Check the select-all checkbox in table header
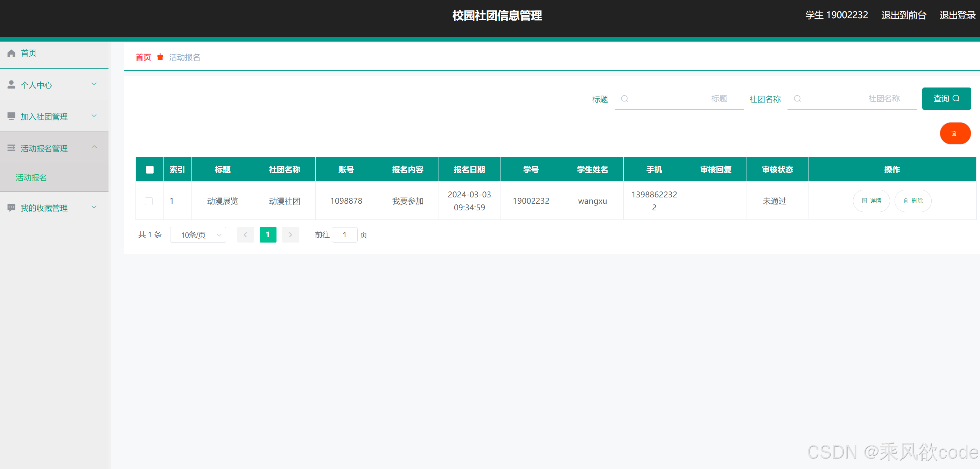 pos(149,170)
